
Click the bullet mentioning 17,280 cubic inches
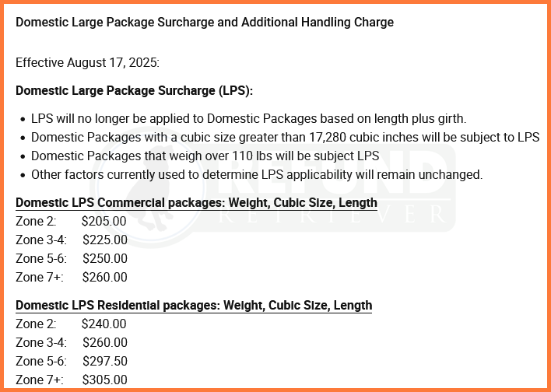[x=285, y=138]
